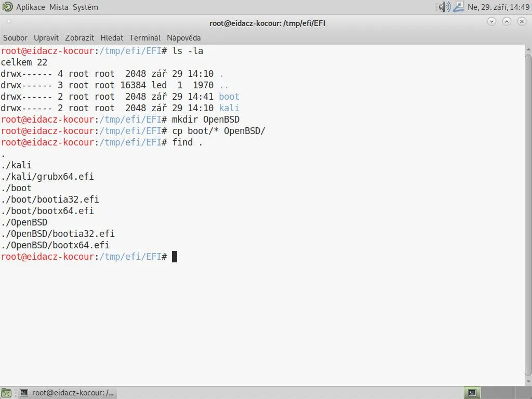Click the show desktop icon in bottom panel

[6, 393]
